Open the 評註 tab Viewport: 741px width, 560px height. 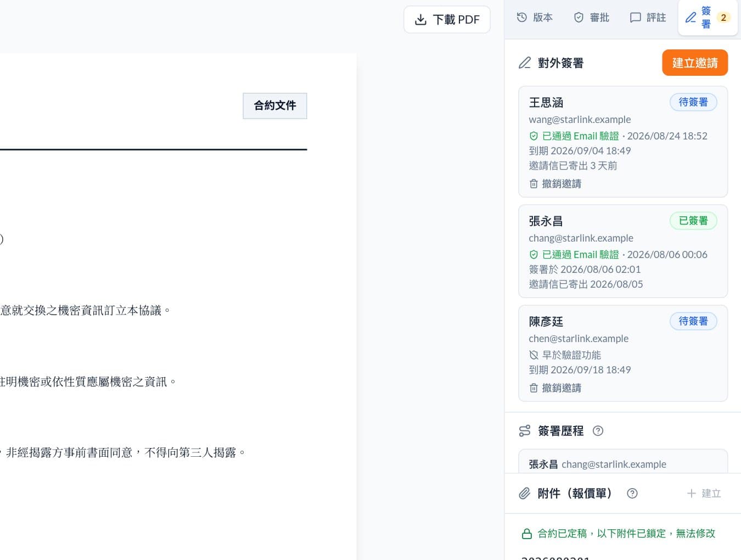pos(648,18)
